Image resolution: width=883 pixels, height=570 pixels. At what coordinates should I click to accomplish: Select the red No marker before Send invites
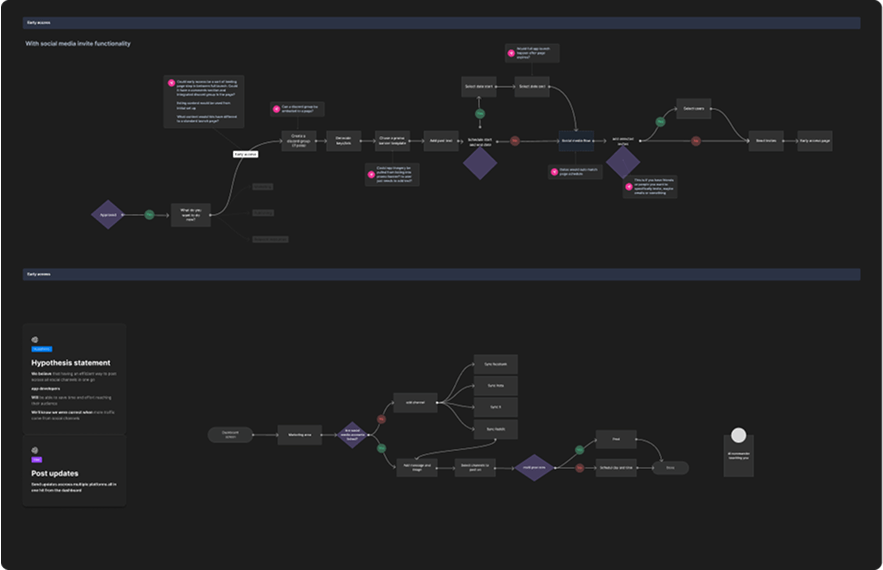pyautogui.click(x=696, y=141)
